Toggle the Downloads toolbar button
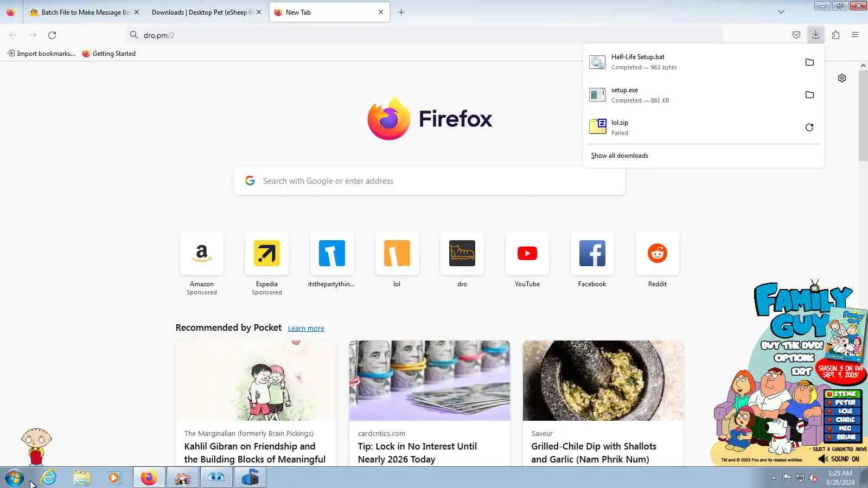 pos(815,35)
